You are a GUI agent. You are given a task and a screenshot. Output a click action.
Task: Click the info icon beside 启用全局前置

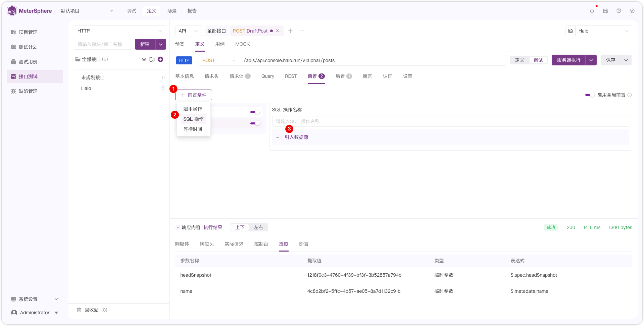point(630,95)
